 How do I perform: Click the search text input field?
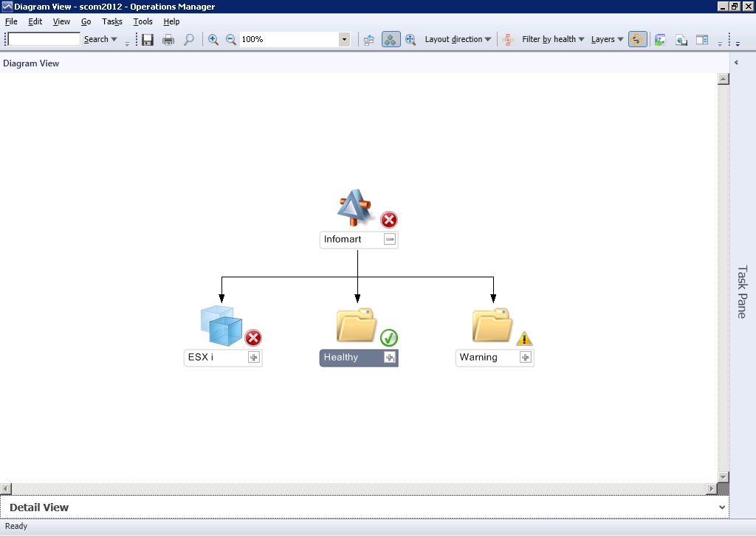(44, 39)
